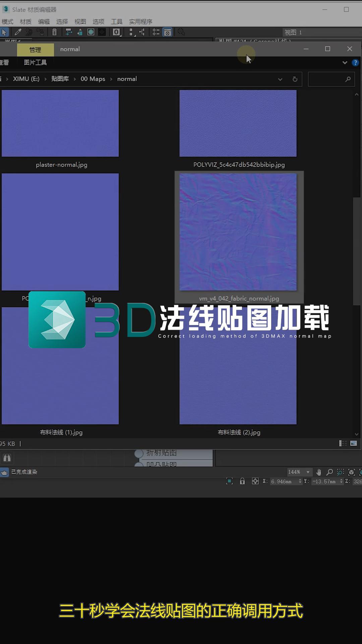Click the selection lock icon

[242, 481]
